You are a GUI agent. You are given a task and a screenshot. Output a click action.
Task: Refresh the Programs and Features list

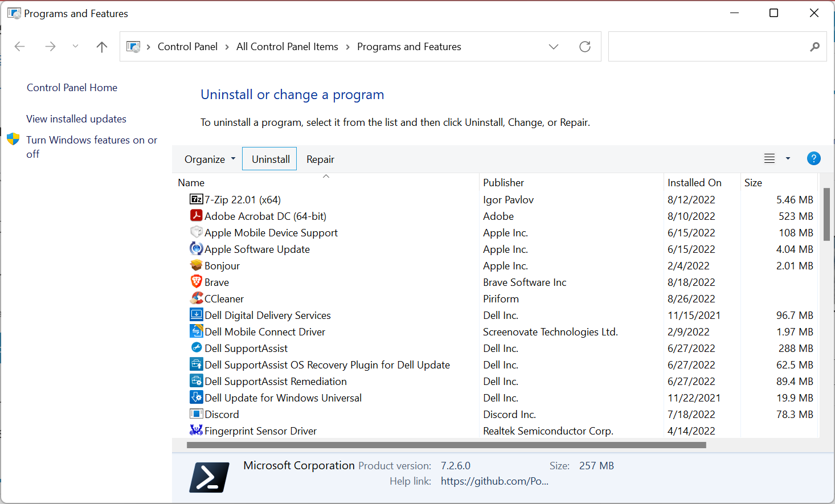tap(585, 47)
